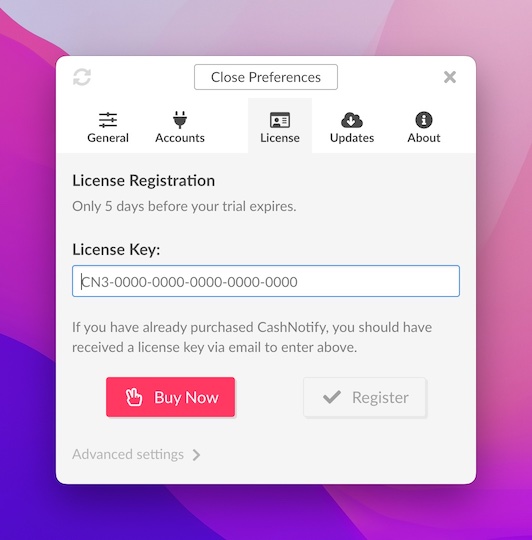
Task: Select the License tab label
Action: [280, 138]
